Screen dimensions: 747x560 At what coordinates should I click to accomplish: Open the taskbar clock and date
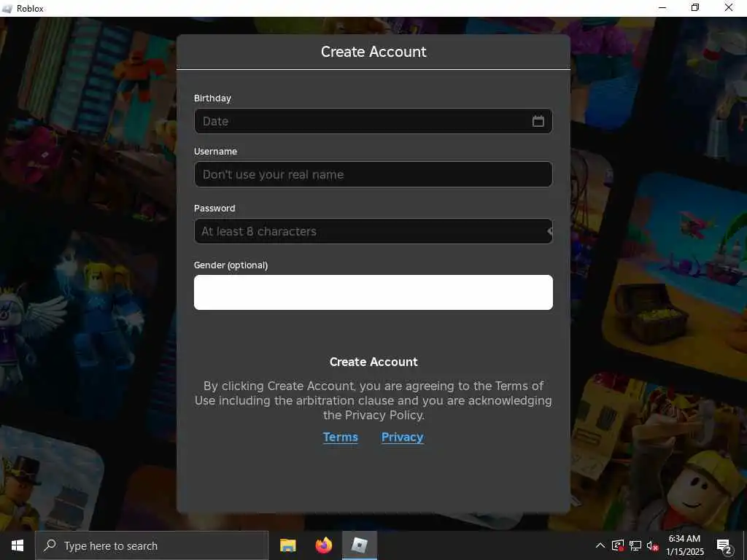[684, 545]
